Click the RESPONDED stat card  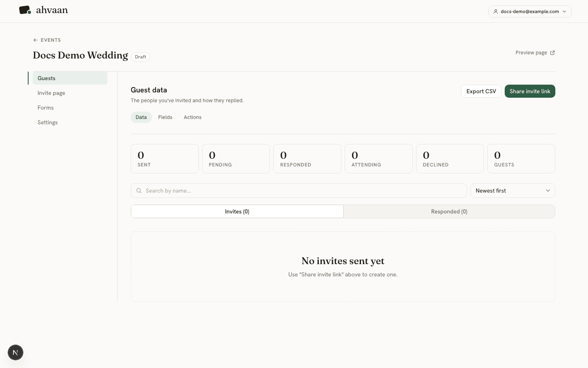[307, 159]
